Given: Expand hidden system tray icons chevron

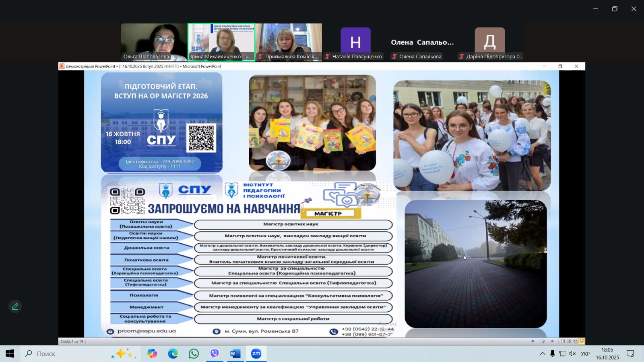Looking at the screenshot, I should tap(543, 354).
